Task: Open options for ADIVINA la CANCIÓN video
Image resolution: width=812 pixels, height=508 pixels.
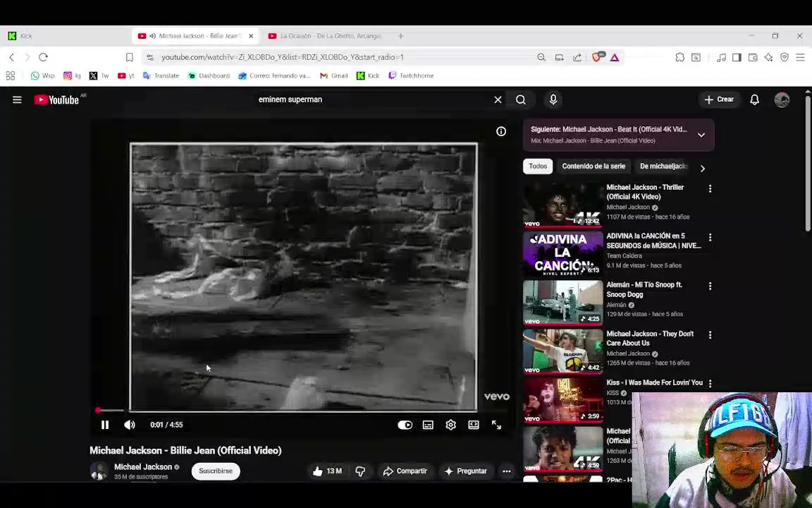Action: 710,237
